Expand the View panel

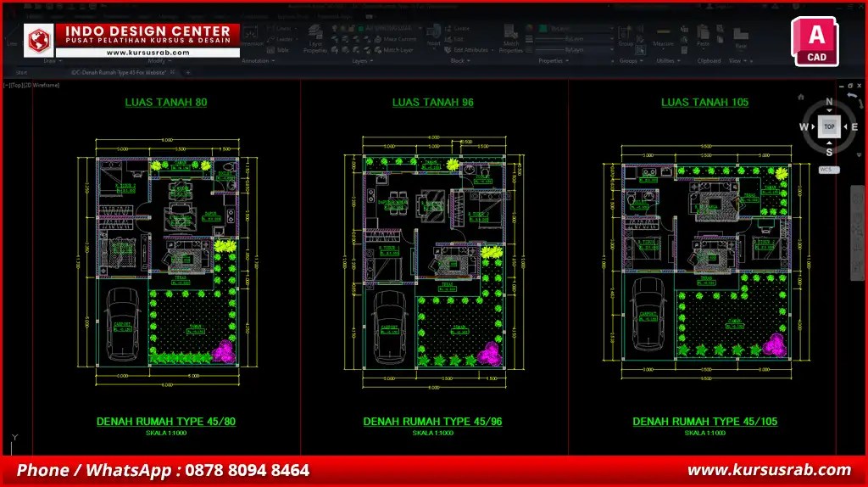pos(737,61)
